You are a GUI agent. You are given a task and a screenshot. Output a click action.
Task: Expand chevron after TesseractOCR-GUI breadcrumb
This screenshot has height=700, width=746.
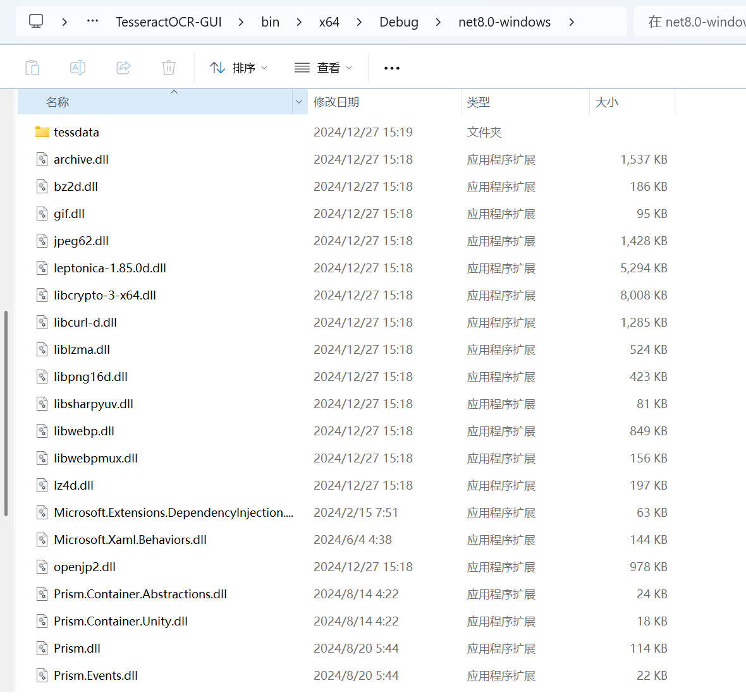(x=242, y=22)
